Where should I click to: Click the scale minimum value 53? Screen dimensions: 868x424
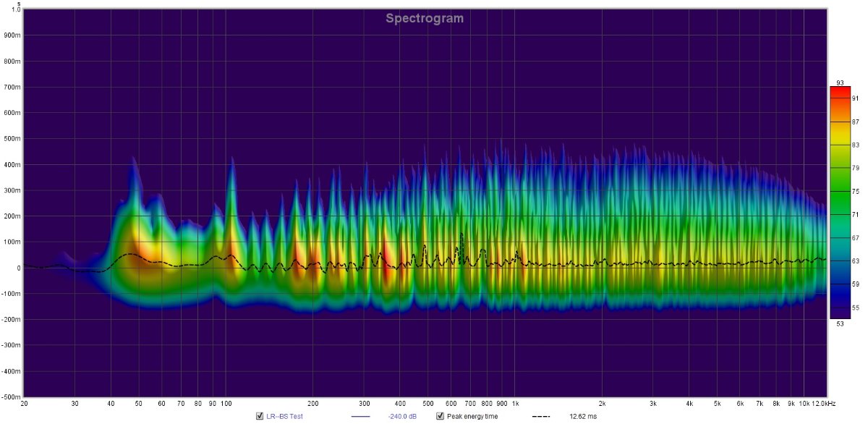839,323
